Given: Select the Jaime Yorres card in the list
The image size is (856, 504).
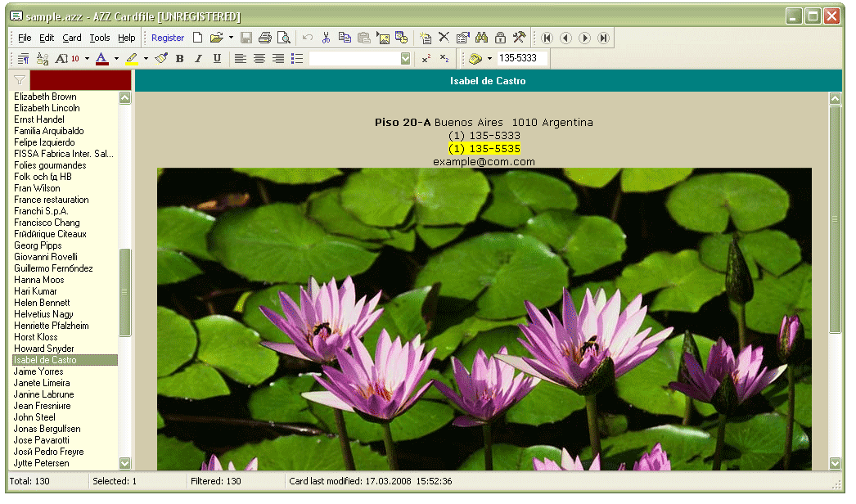Looking at the screenshot, I should pyautogui.click(x=65, y=371).
